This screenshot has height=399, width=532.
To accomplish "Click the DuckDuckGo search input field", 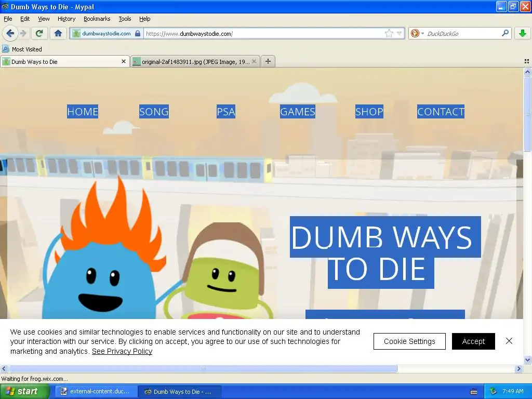I will point(463,34).
